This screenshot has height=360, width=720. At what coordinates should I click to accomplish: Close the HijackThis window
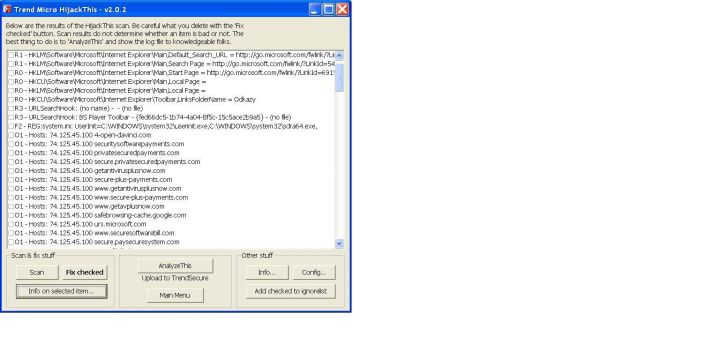coord(342,9)
